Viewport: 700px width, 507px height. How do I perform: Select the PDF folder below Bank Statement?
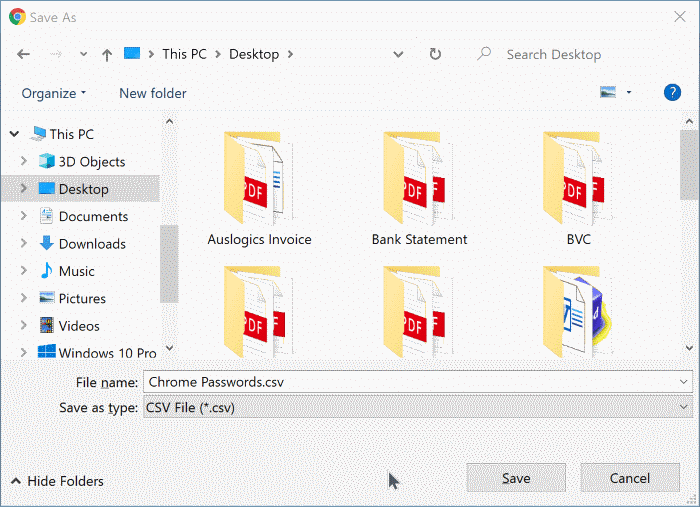[x=418, y=312]
